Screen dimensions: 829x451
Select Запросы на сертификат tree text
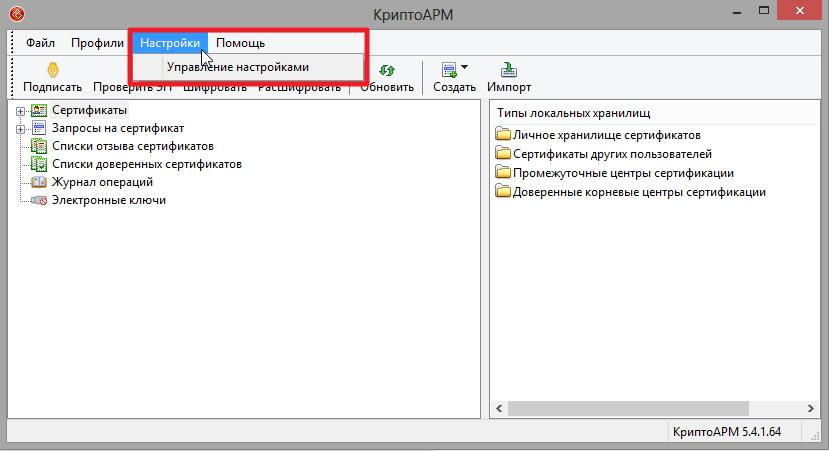coord(118,128)
